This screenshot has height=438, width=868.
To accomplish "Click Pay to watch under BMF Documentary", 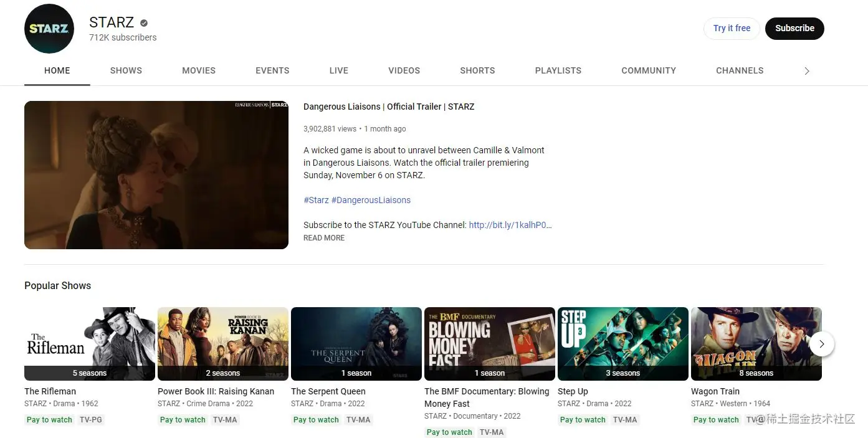I will point(449,432).
